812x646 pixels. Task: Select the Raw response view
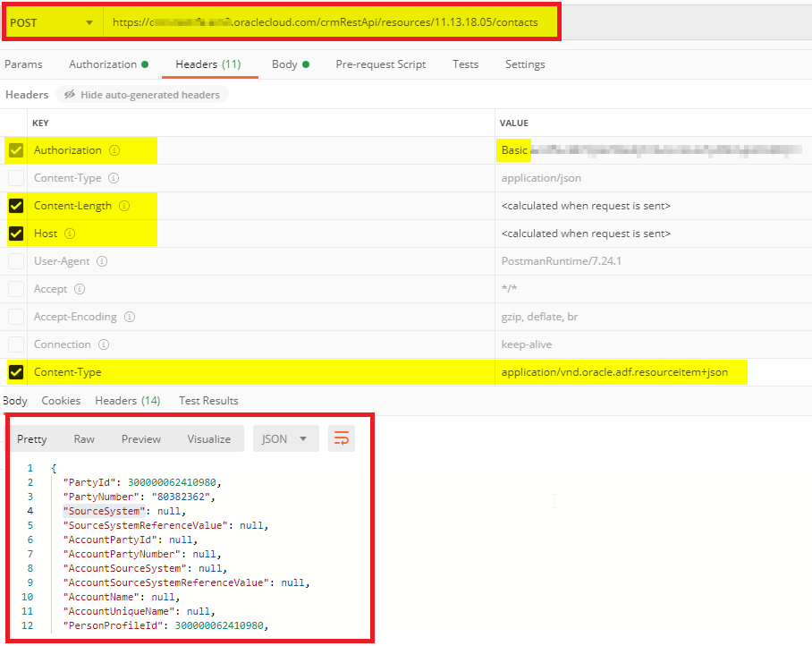click(84, 438)
